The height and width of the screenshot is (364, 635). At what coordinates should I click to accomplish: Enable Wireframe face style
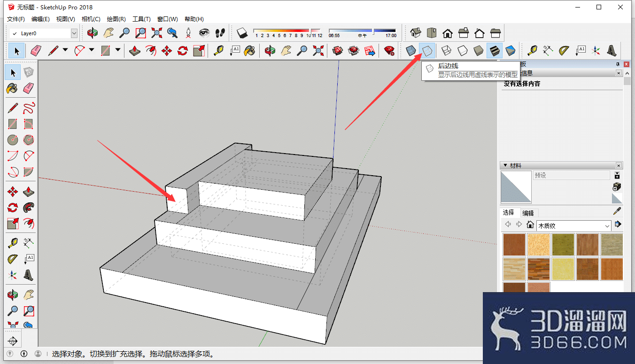coord(447,50)
